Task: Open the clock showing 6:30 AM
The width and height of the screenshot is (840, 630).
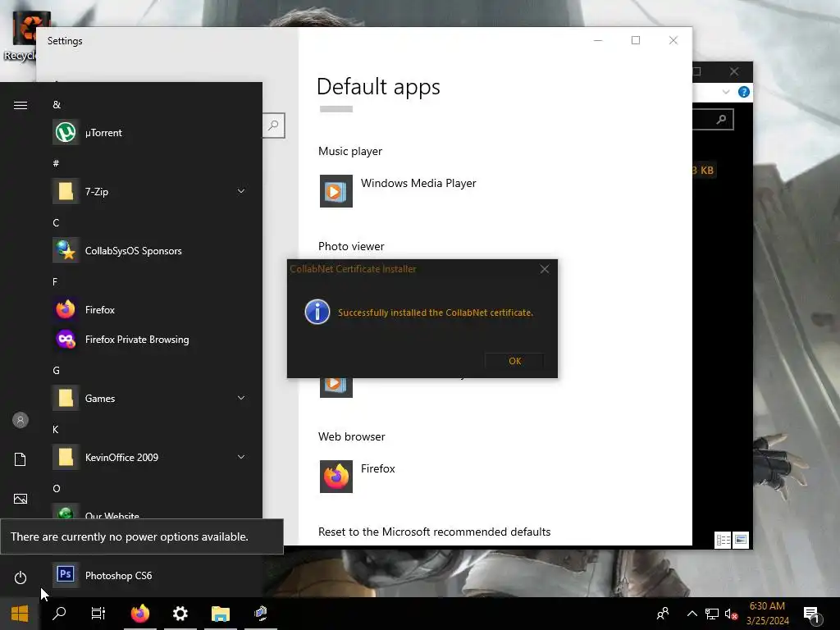Action: point(767,614)
